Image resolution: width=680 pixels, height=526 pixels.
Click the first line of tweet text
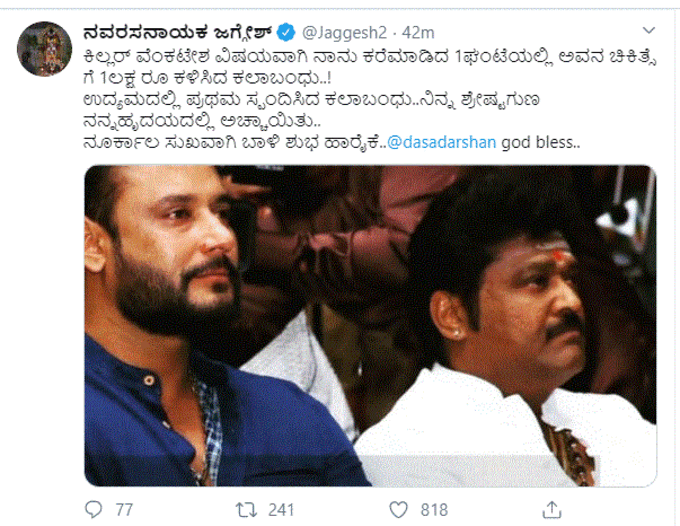[369, 58]
